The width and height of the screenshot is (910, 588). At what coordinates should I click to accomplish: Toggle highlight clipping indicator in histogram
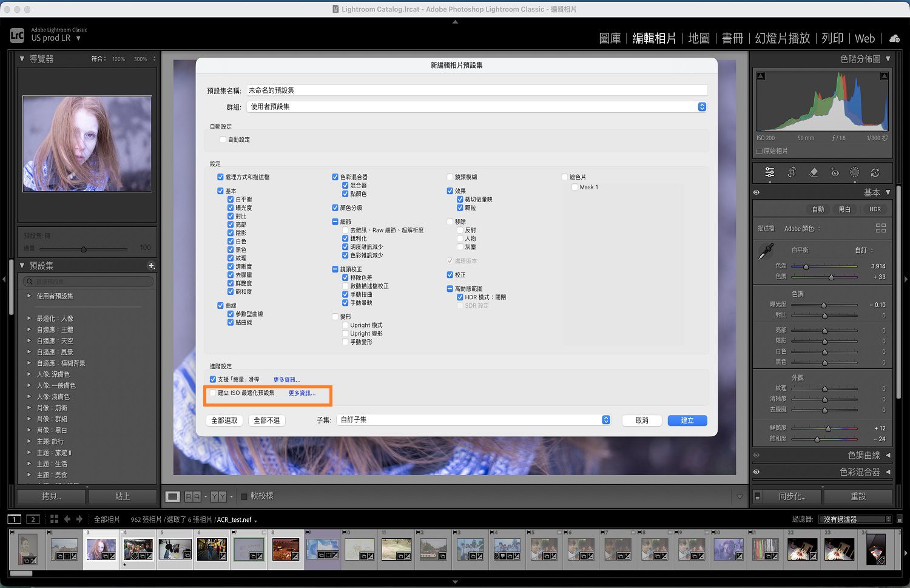(x=884, y=76)
